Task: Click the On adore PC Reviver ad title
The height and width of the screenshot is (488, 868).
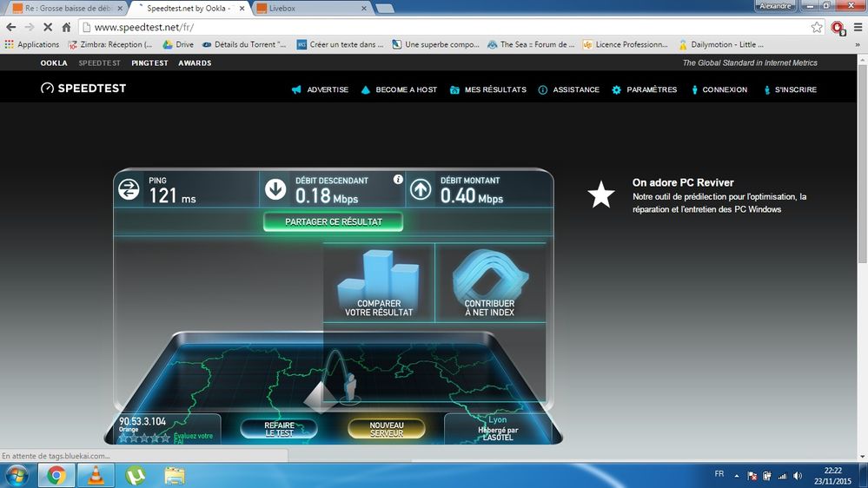Action: coord(683,182)
